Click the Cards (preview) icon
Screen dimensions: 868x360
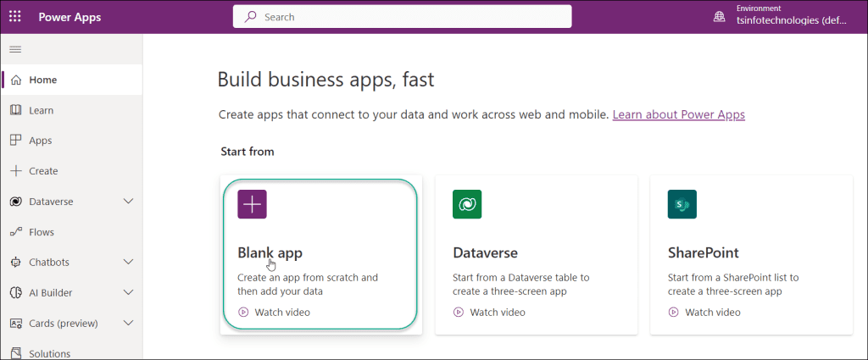(x=16, y=323)
